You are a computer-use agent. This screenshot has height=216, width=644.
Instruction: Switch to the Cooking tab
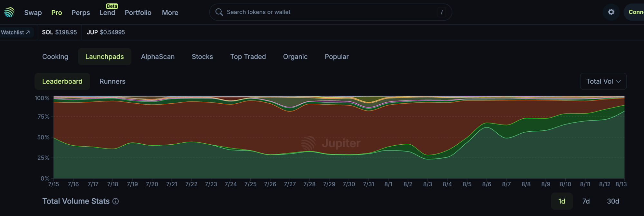coord(55,57)
